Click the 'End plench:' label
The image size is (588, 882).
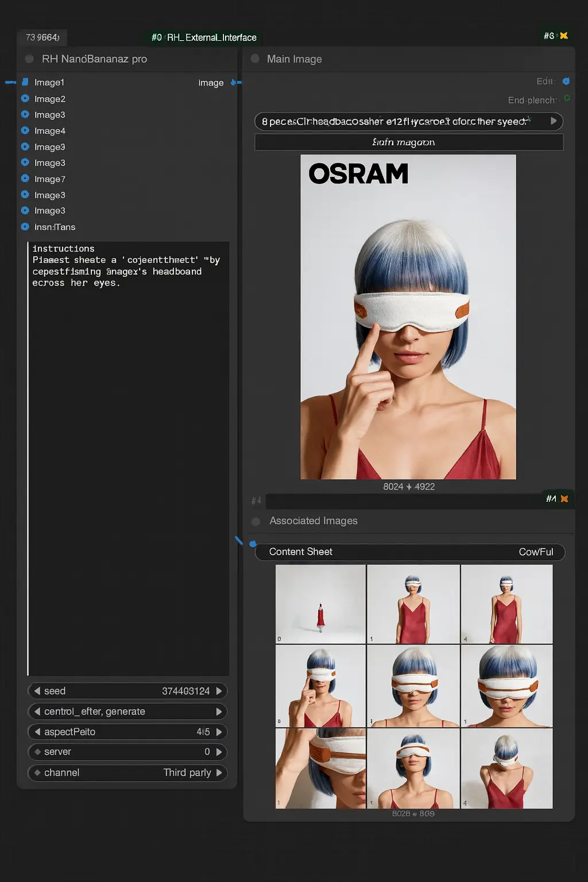pyautogui.click(x=532, y=100)
